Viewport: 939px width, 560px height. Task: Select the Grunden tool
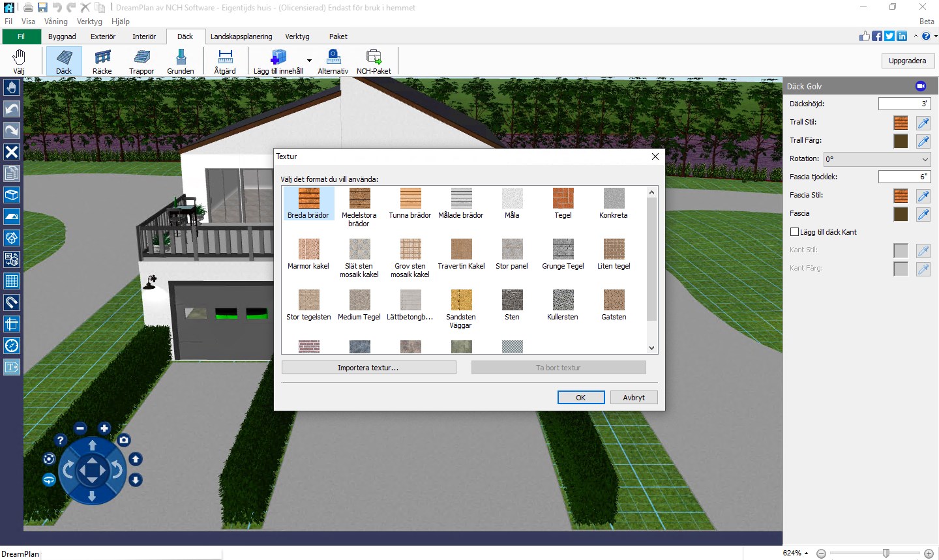tap(181, 61)
